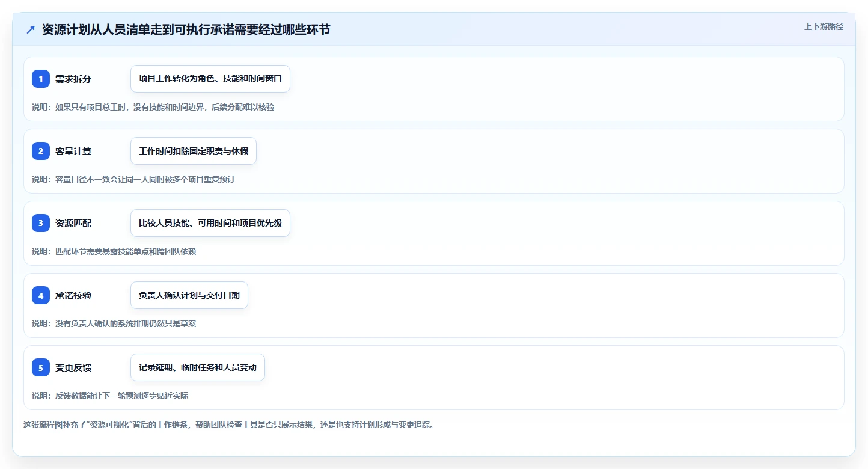Click the 资源匹配 step title

(73, 224)
